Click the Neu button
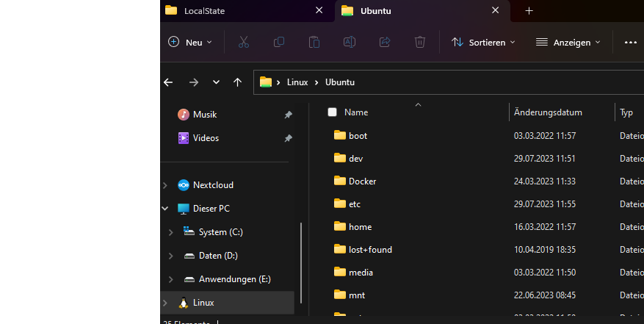Screen dimensions: 644x324 [190, 43]
